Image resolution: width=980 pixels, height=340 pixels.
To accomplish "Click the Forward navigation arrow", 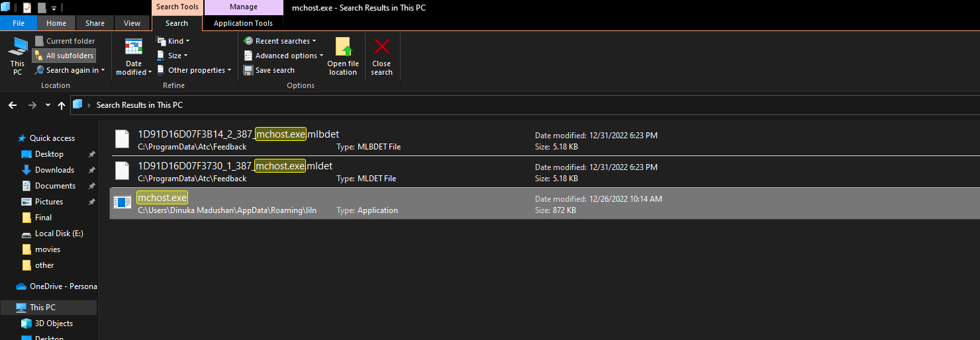I will (32, 105).
